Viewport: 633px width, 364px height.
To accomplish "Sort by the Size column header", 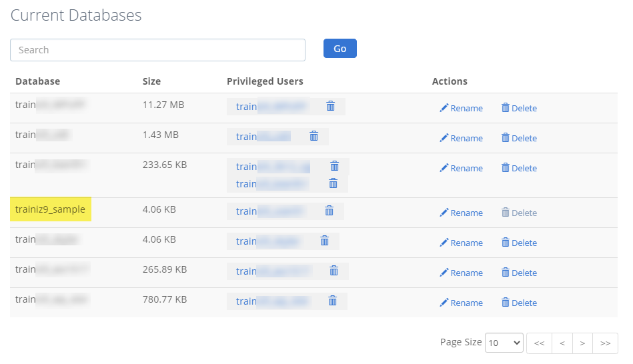I will [x=151, y=81].
